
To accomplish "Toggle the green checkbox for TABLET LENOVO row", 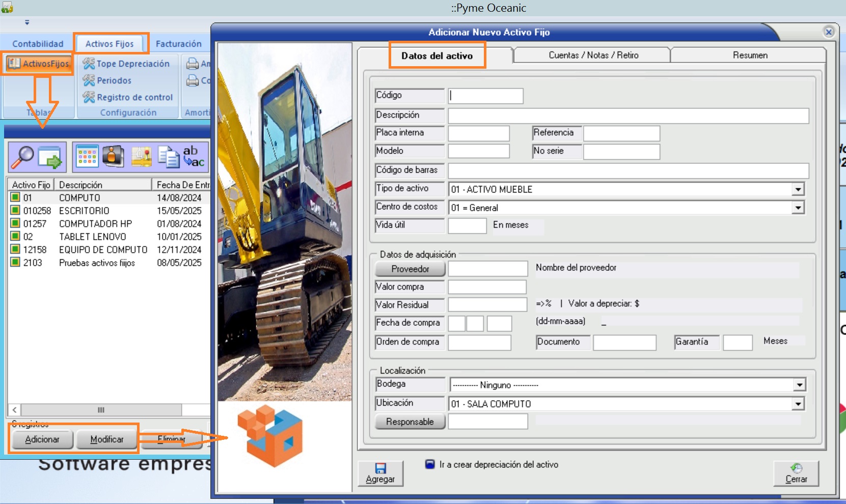I will 16,236.
